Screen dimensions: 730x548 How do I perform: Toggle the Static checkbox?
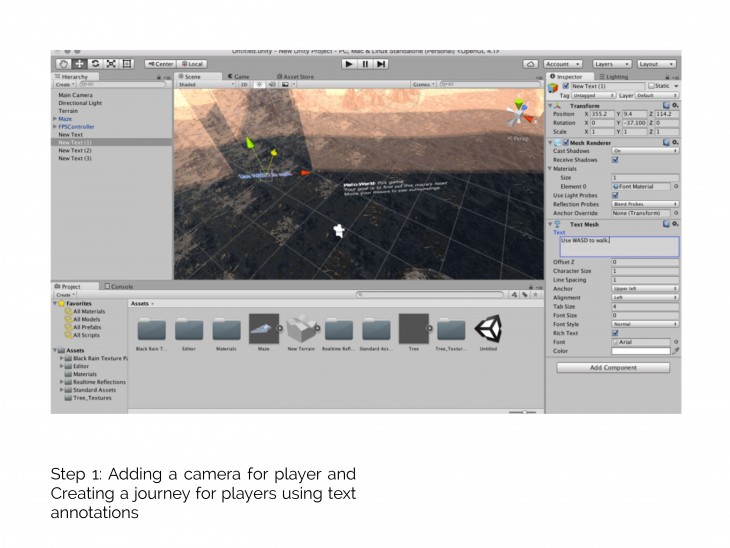coord(651,86)
